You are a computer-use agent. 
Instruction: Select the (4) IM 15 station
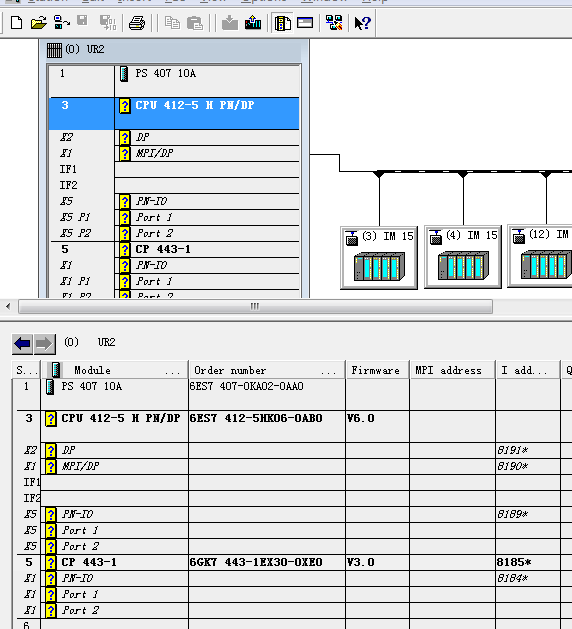pos(463,257)
